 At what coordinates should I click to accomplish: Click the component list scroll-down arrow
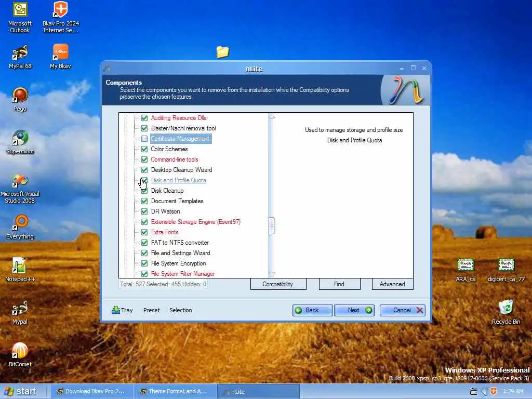click(272, 274)
